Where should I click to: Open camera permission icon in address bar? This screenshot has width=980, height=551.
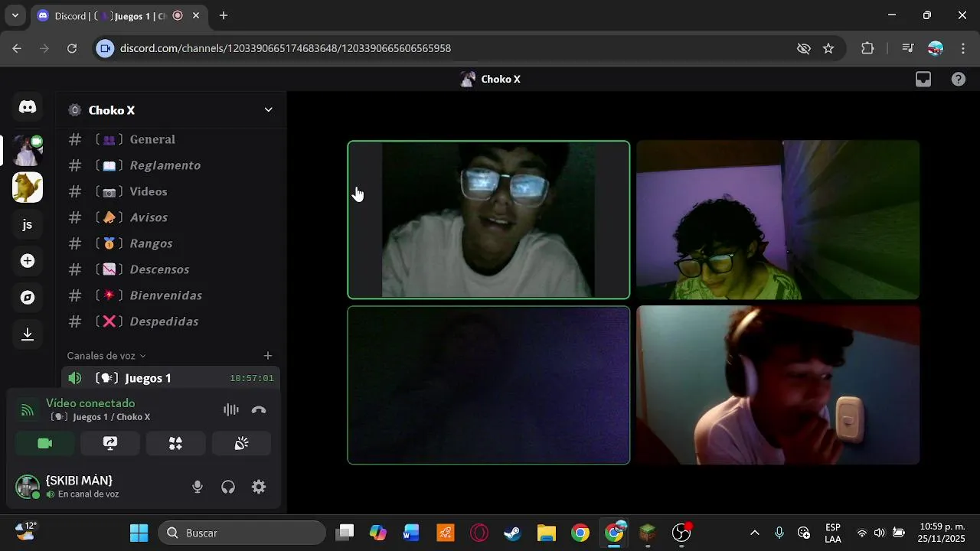106,48
